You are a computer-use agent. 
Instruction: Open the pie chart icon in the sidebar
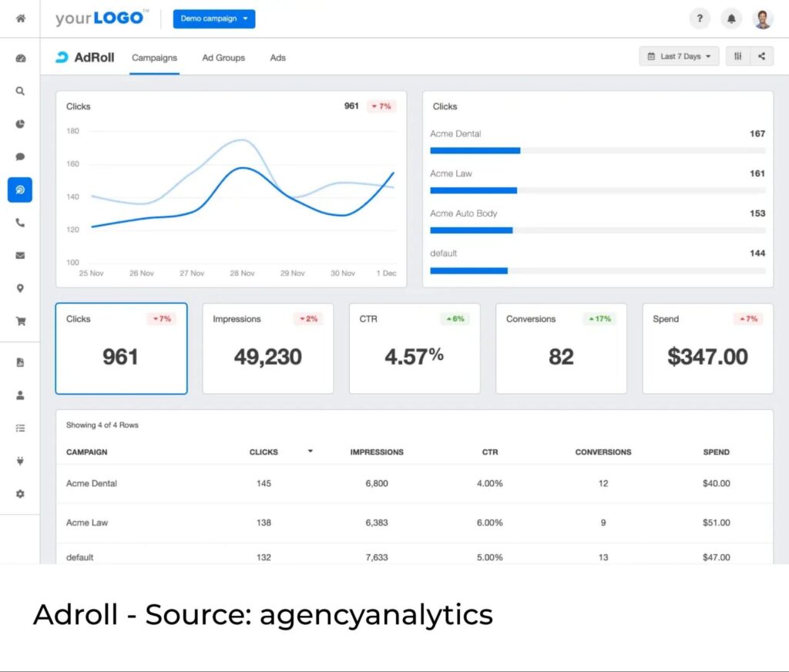pos(20,124)
